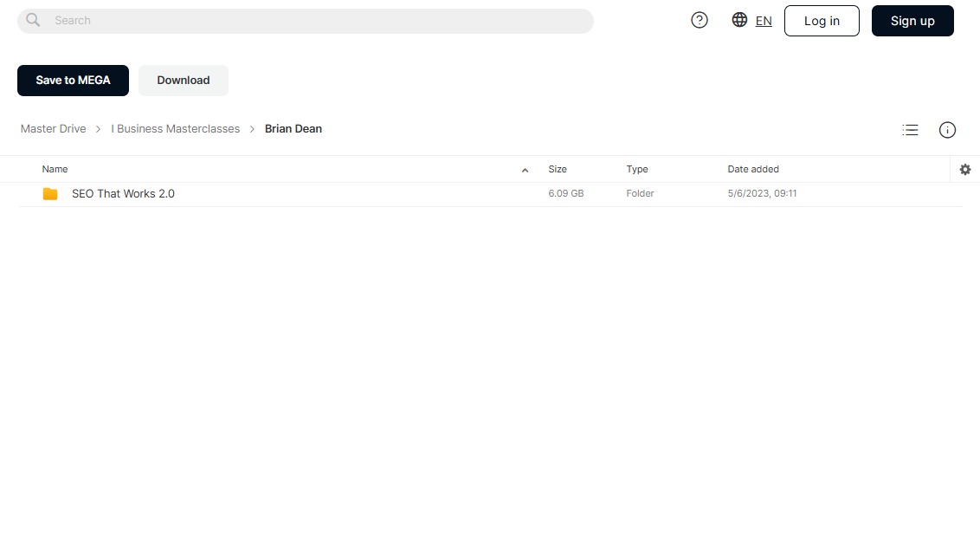Viewport: 980px width, 551px height.
Task: Click the Log in button
Action: [x=822, y=21]
